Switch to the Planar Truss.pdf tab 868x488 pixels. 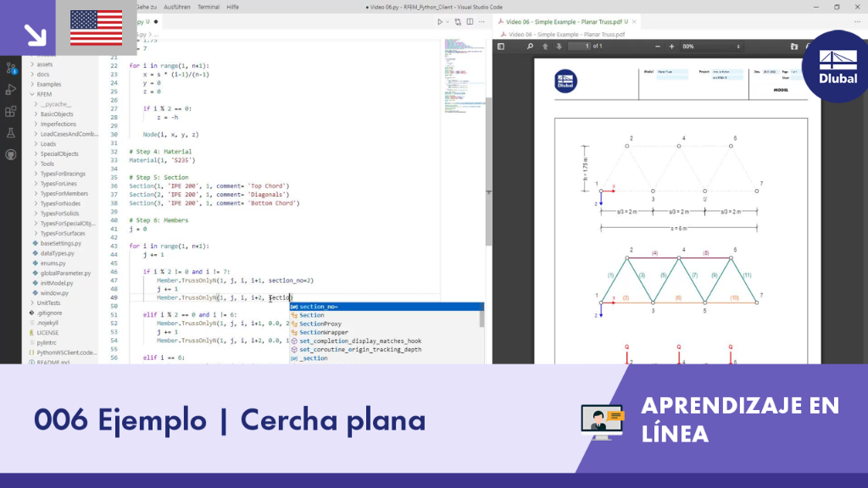pyautogui.click(x=564, y=21)
